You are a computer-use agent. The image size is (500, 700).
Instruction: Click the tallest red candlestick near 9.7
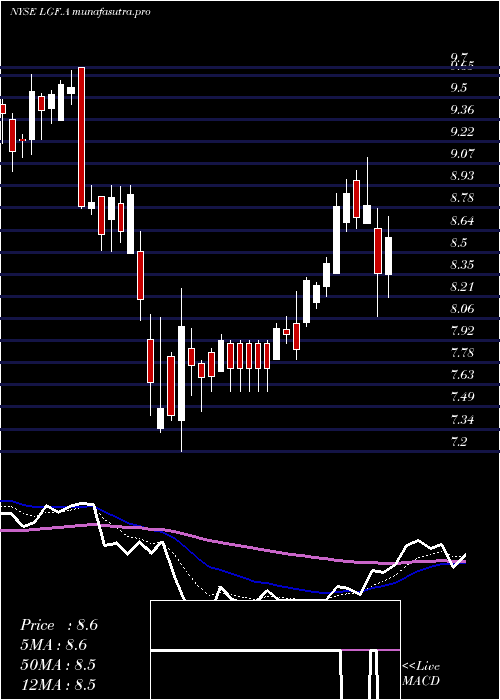(x=81, y=137)
